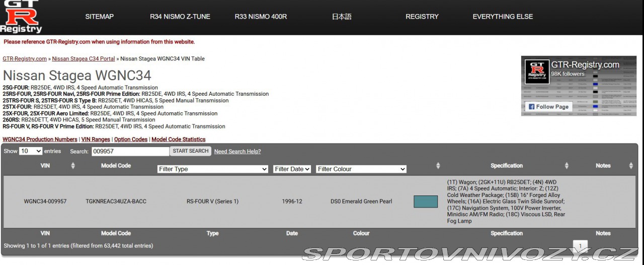Click the footer Colour column label
The width and height of the screenshot is (644, 265).
click(361, 233)
